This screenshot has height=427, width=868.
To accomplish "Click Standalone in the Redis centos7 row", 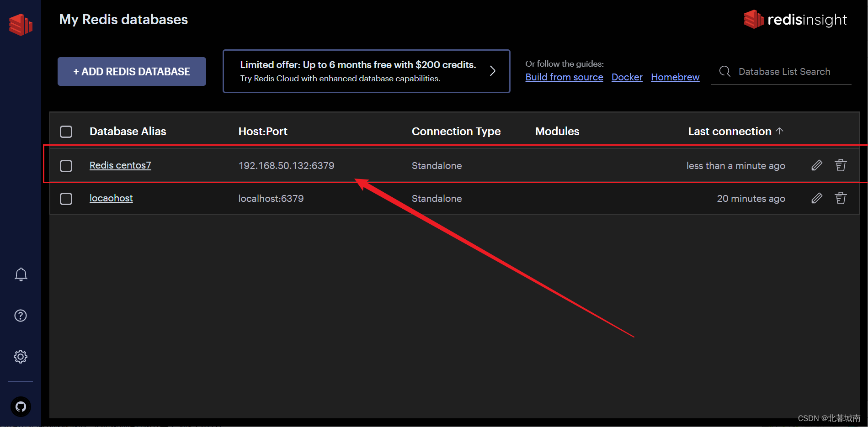I will coord(437,166).
